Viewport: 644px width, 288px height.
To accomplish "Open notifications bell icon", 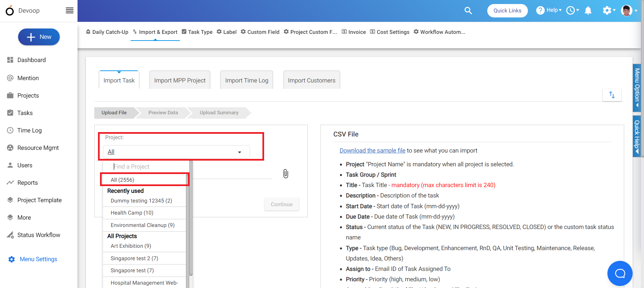I will tap(588, 11).
